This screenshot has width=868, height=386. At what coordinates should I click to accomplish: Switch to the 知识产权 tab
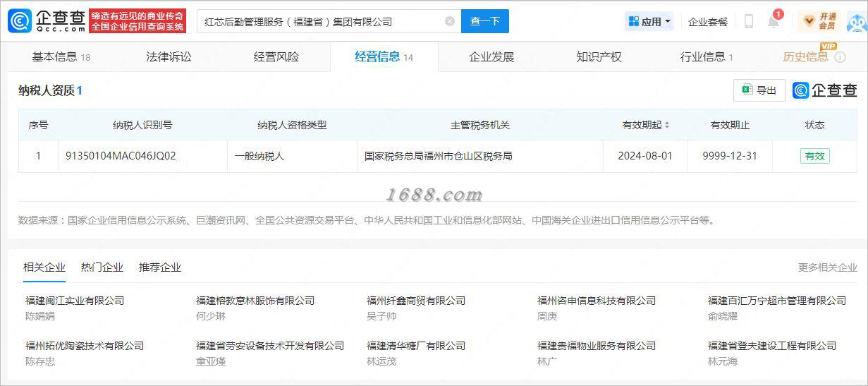click(x=599, y=56)
